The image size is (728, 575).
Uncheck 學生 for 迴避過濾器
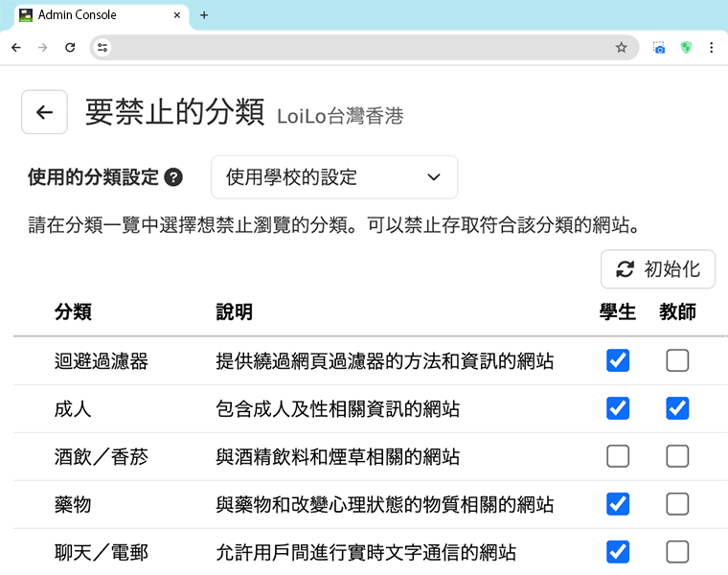(x=618, y=360)
